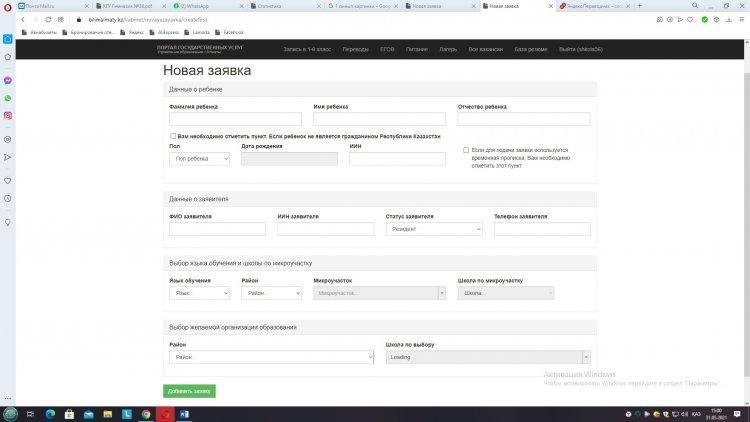Screen dimensions: 750x422
Task: Open Microsoft Edge from taskbar
Action: (50, 414)
